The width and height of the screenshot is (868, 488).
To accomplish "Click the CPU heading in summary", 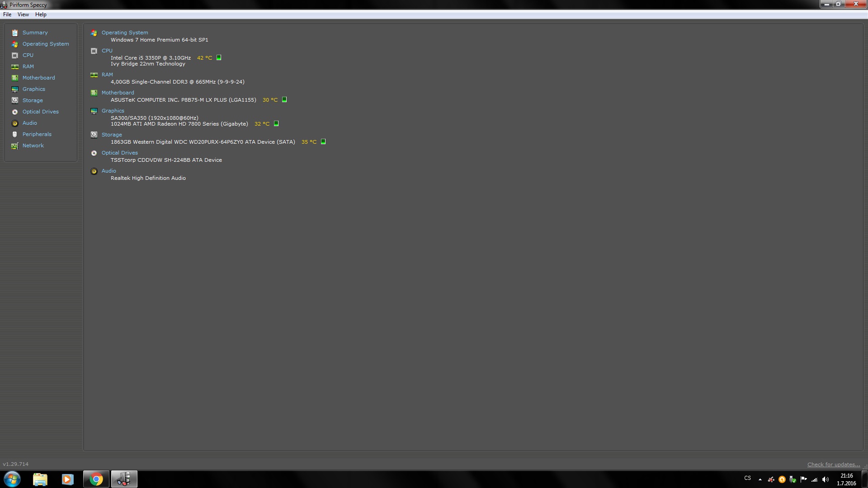I will tap(107, 51).
